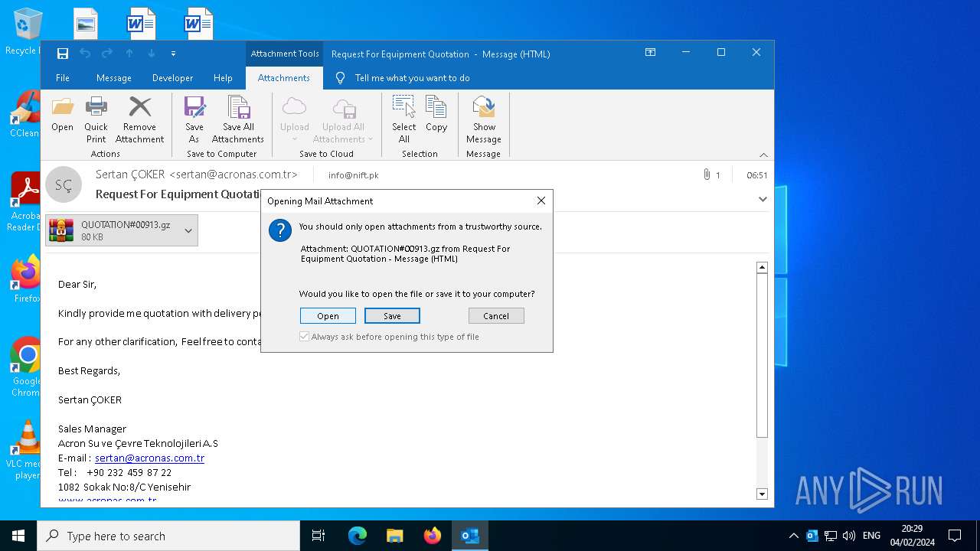Click the Undo arrow in title bar

pos(85,54)
